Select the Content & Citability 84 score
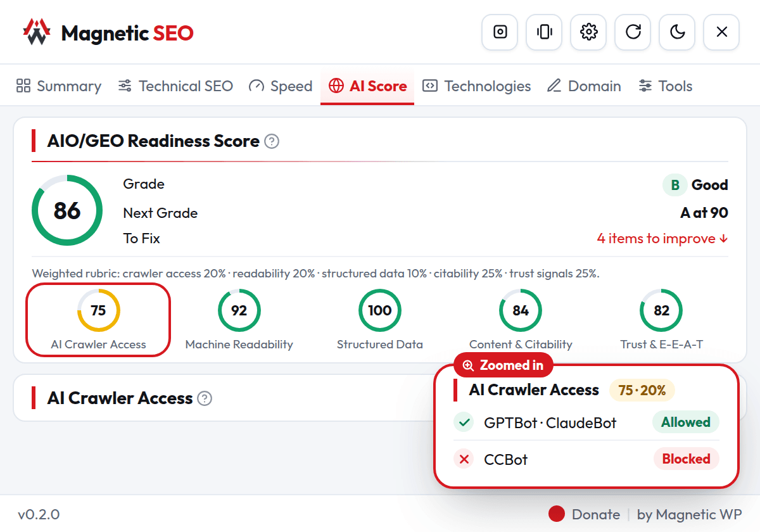The width and height of the screenshot is (760, 532). click(x=521, y=320)
